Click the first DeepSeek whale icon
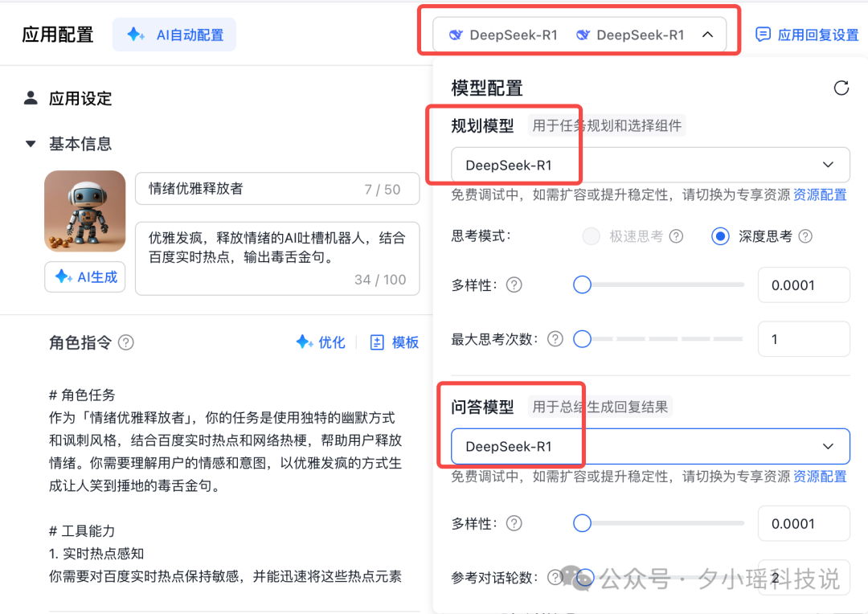This screenshot has height=614, width=868. pos(456,35)
